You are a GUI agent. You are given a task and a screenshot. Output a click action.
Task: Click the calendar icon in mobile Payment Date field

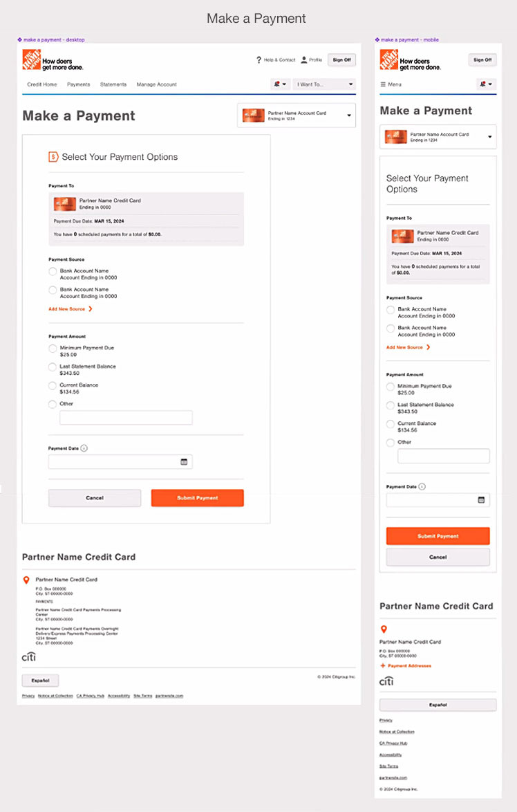tap(481, 500)
